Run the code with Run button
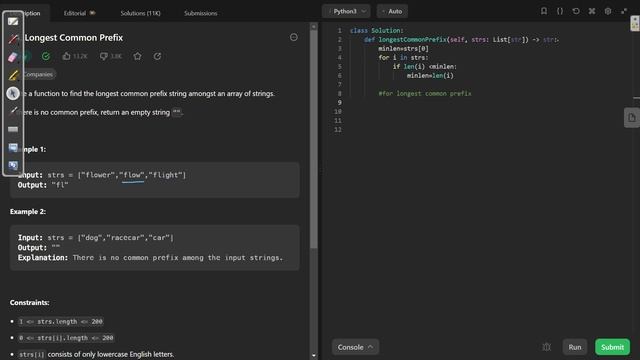The image size is (640, 360). coord(575,347)
